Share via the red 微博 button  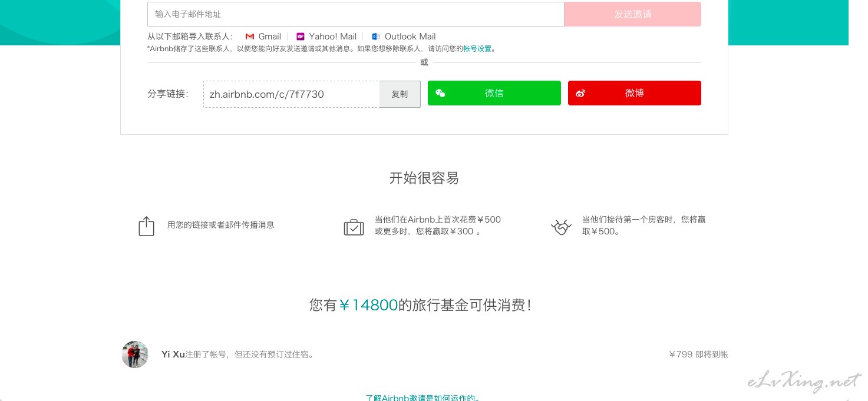click(x=635, y=93)
